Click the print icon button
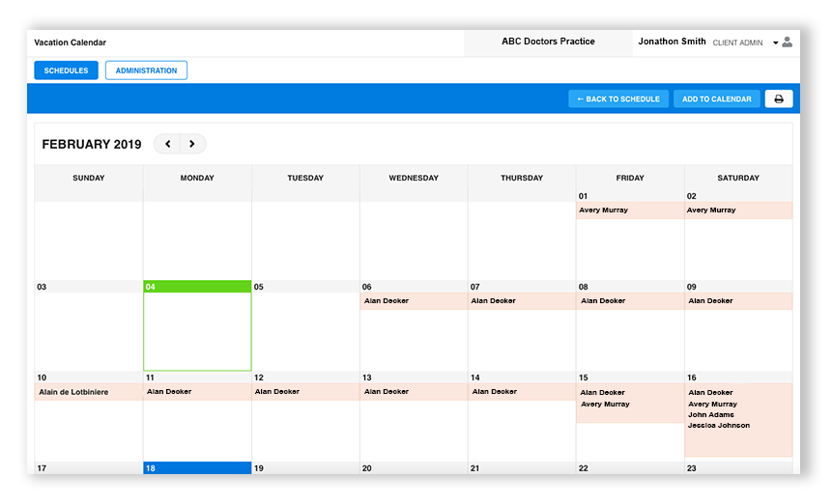 779,99
